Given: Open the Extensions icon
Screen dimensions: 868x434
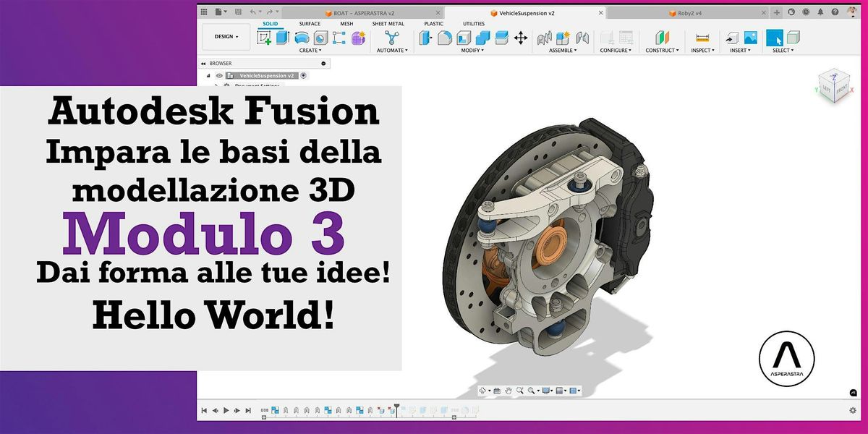Looking at the screenshot, I should coord(792,12).
